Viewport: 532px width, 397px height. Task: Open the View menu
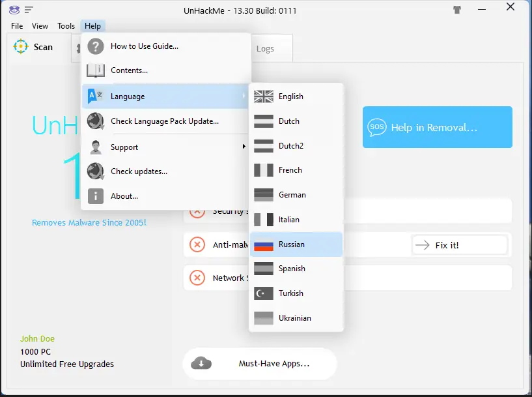click(x=40, y=26)
